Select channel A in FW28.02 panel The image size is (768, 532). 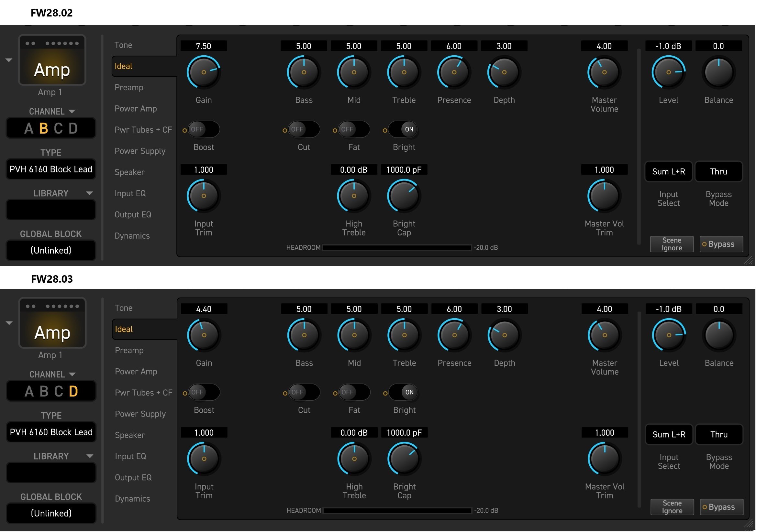tap(29, 128)
